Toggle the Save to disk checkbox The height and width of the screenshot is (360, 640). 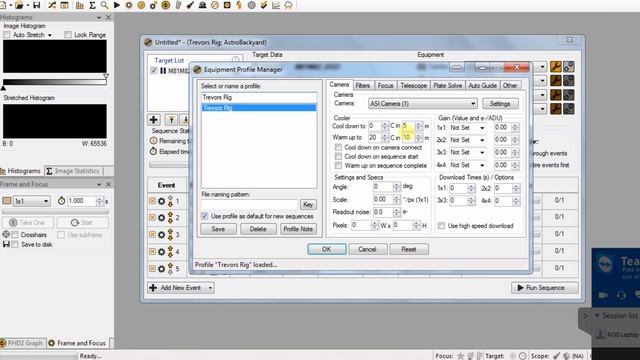(x=15, y=244)
